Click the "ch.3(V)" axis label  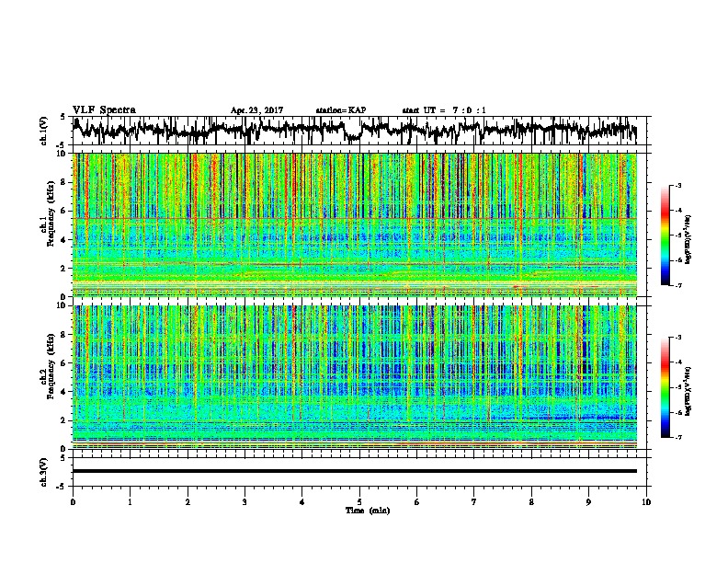point(44,472)
